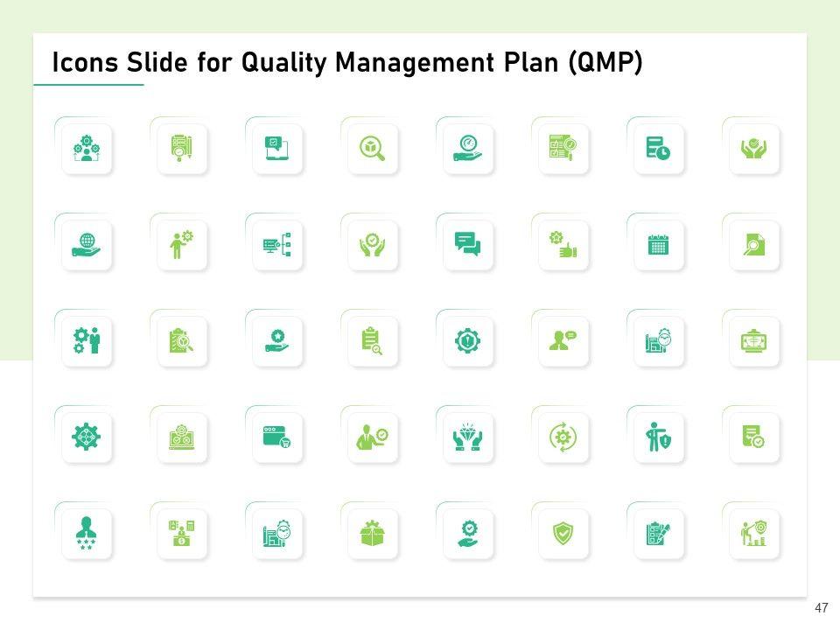The height and width of the screenshot is (630, 840).
Task: Select the open box with gear icon
Action: click(372, 534)
